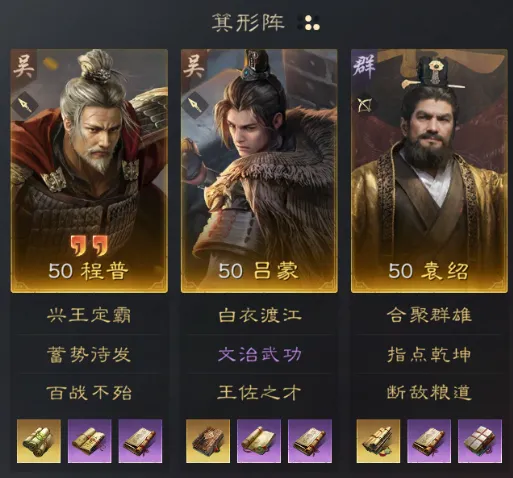Click the bow troop icon on 袁绍 card
Image resolution: width=513 pixels, height=478 pixels.
[x=364, y=105]
